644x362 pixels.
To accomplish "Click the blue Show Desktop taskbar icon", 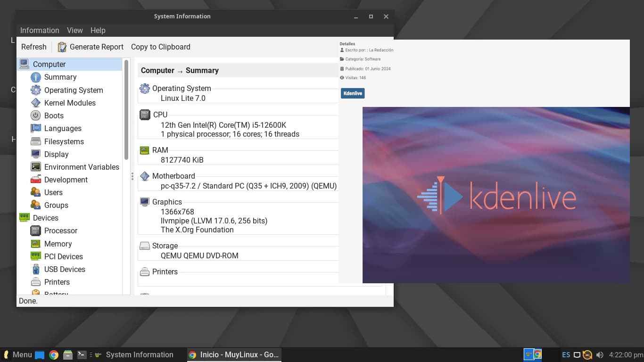I will [x=40, y=355].
